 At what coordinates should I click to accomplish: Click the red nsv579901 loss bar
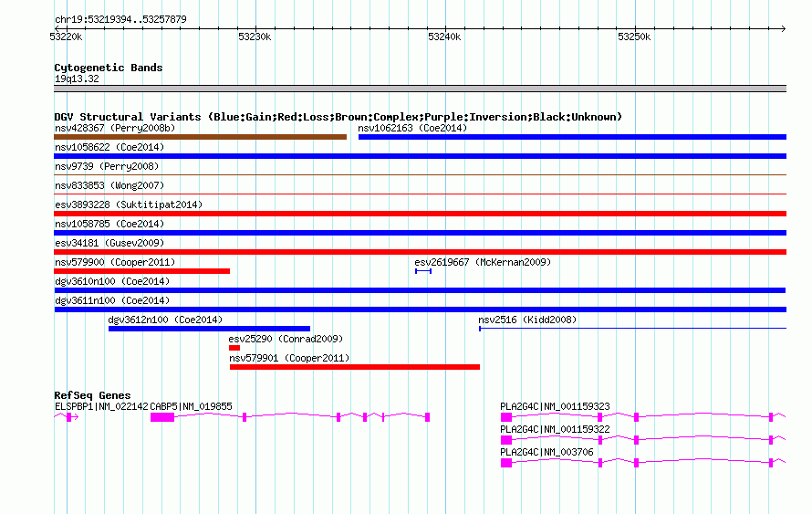(355, 367)
